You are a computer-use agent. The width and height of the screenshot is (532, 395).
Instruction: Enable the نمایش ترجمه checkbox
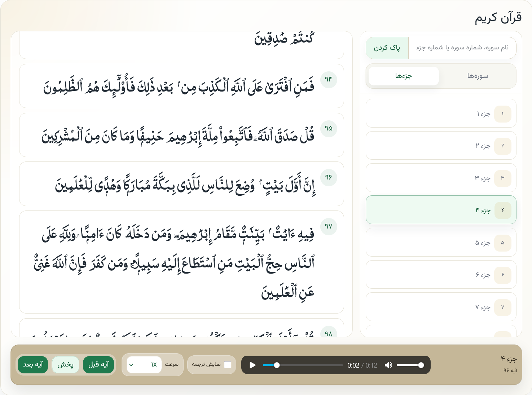228,365
